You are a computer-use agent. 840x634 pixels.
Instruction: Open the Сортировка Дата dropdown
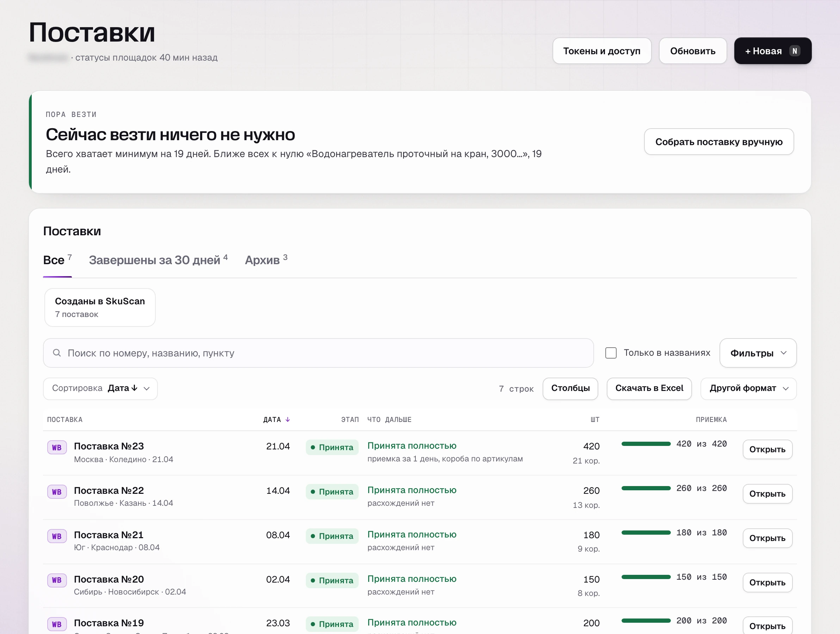tap(100, 389)
